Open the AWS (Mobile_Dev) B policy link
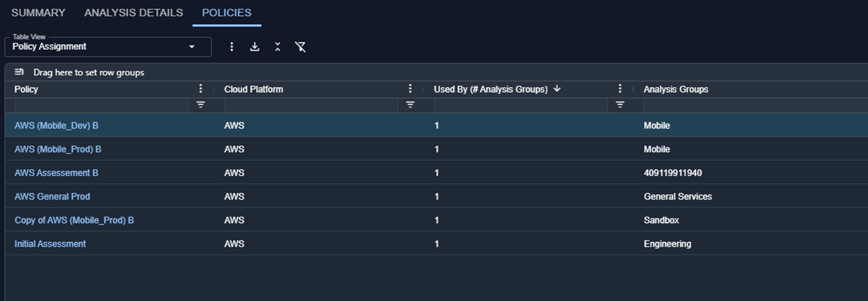 coord(56,125)
